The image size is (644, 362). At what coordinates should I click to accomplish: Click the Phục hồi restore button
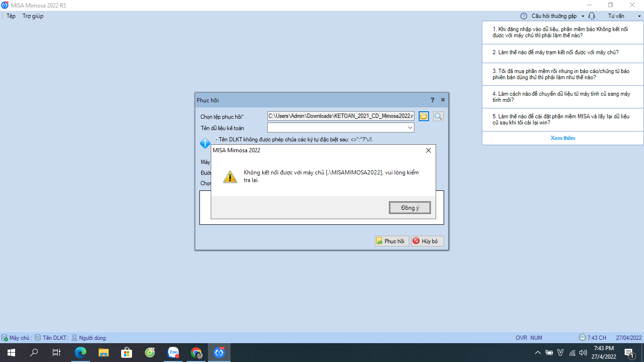pos(392,241)
